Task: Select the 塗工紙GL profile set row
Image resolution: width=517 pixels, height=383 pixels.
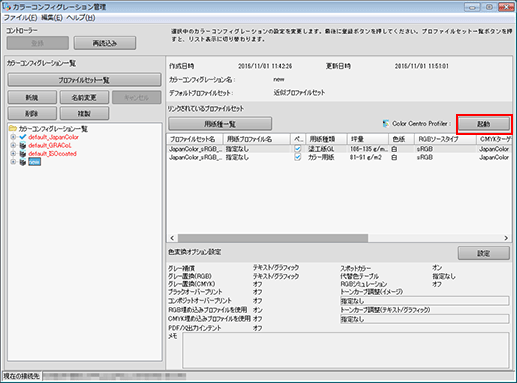Action: point(339,149)
